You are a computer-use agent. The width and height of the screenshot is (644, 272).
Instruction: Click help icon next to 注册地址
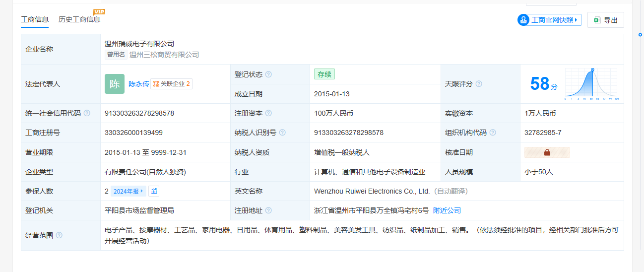268,210
